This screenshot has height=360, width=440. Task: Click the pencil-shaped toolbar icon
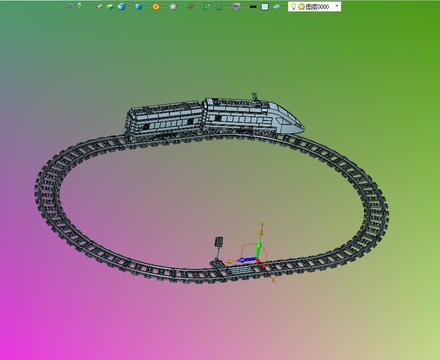(x=99, y=6)
